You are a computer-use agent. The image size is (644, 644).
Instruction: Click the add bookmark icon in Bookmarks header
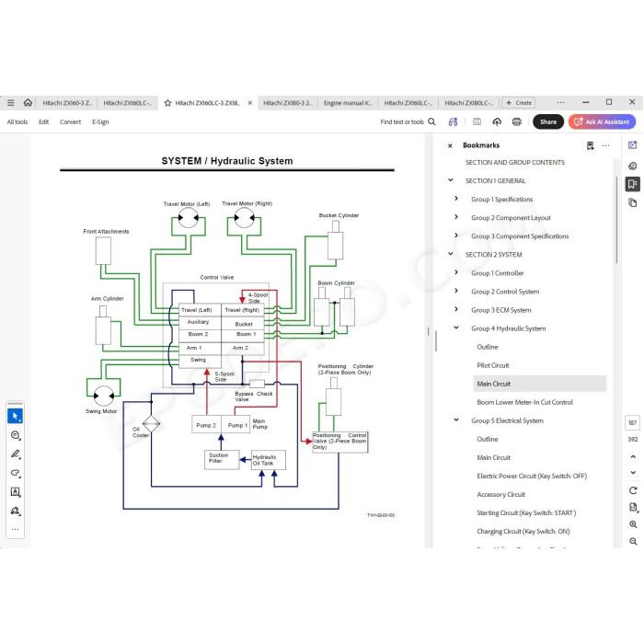[591, 145]
